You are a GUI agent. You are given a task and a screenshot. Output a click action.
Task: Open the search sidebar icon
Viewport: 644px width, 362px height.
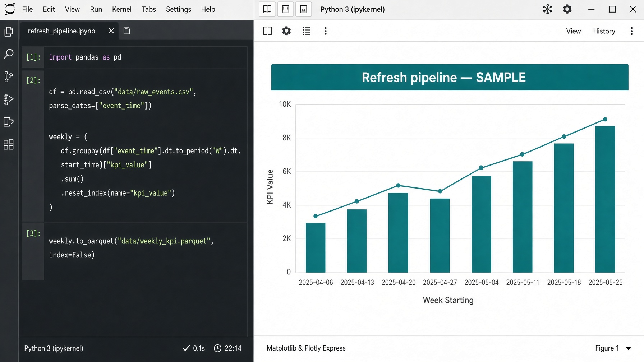9,54
